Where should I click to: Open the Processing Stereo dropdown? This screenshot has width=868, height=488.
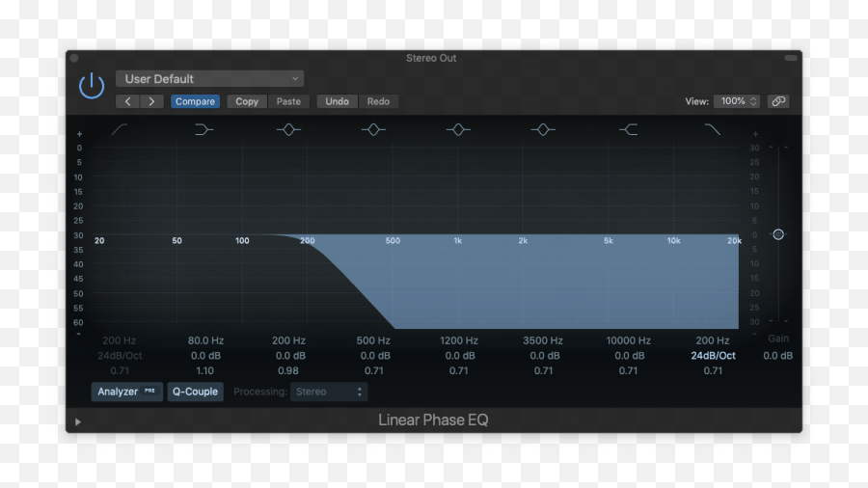(x=329, y=392)
